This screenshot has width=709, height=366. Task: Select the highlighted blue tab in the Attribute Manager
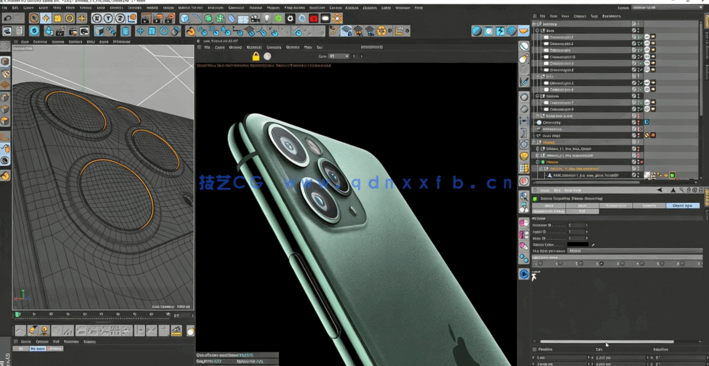pos(683,205)
